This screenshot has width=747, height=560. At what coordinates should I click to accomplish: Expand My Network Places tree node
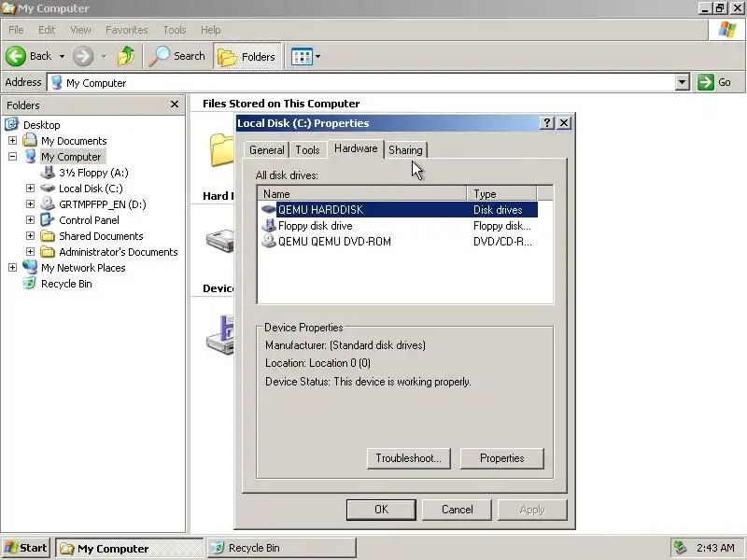[x=12, y=268]
